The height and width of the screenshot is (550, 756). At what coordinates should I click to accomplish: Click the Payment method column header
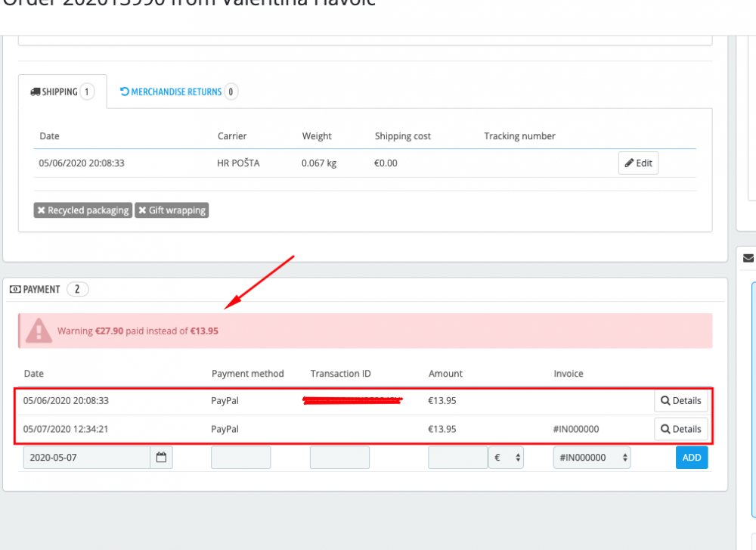(248, 374)
